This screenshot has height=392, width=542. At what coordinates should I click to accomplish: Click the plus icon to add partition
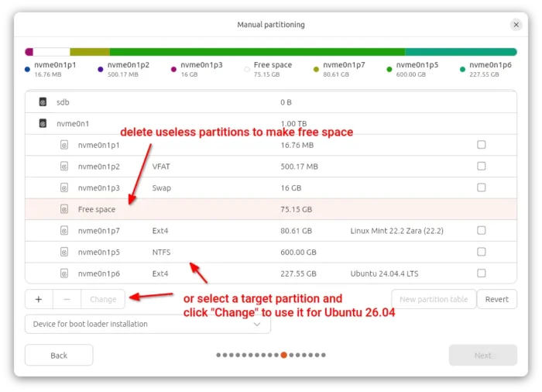tap(39, 299)
